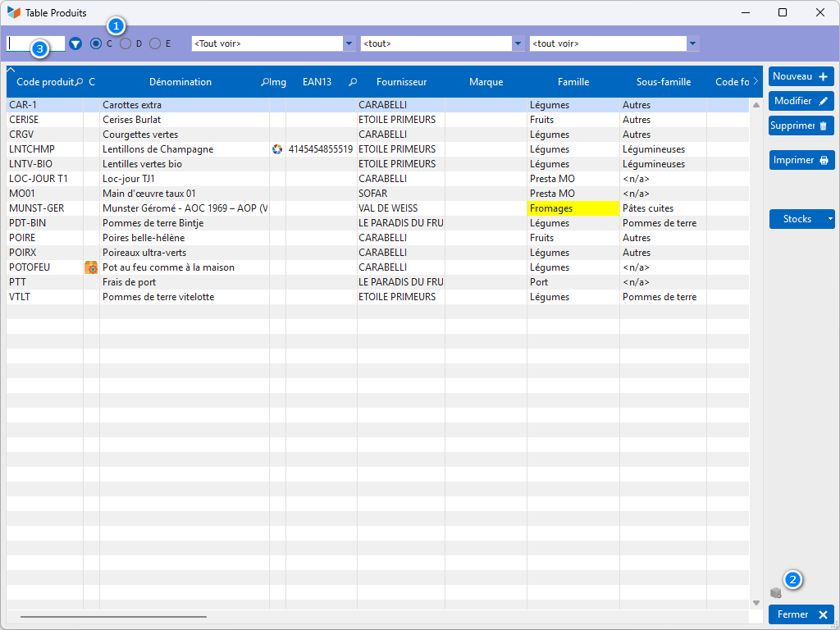Click the magnifier in the EAN13 header
The height and width of the screenshot is (630, 840).
pyautogui.click(x=352, y=82)
